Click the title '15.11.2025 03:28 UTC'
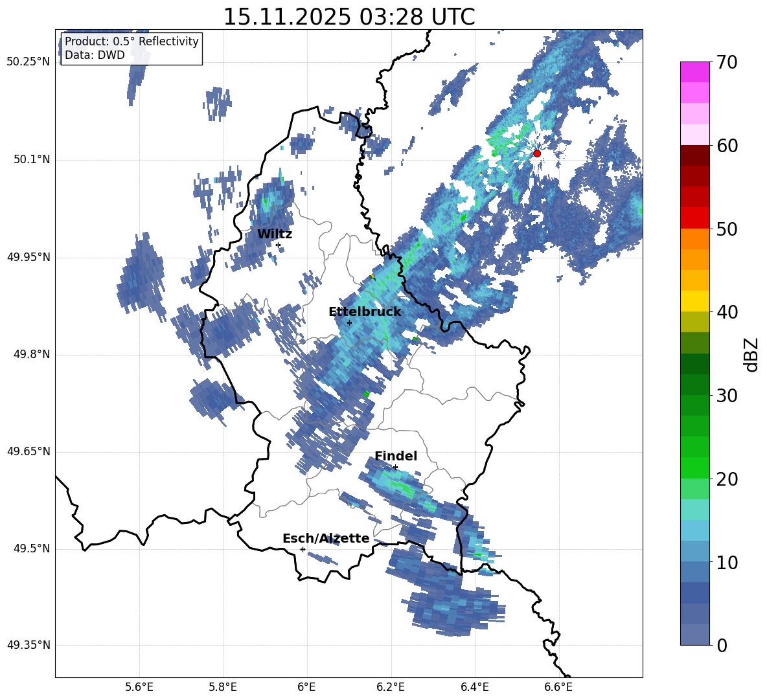This screenshot has height=700, width=767. [x=349, y=17]
